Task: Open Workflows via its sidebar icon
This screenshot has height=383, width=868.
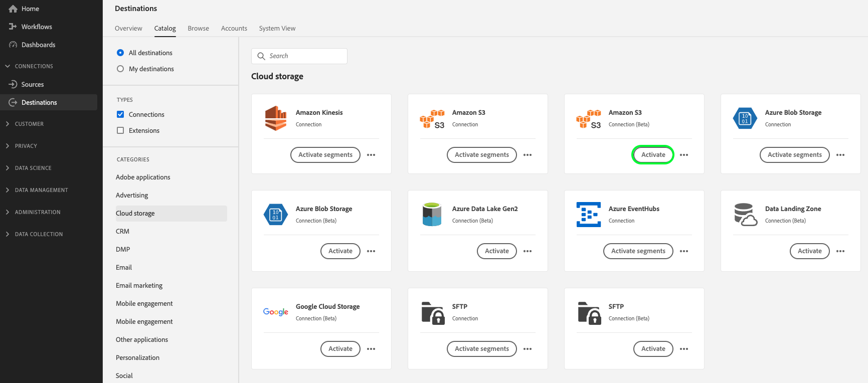Action: pos(13,27)
